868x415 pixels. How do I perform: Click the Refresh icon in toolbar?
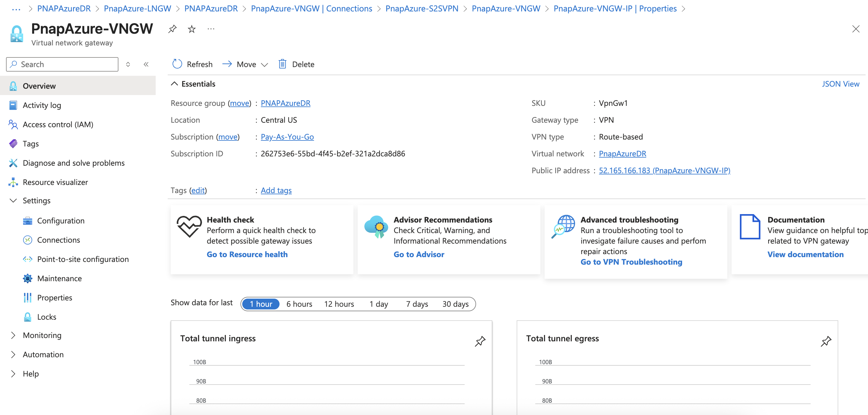[x=177, y=64]
